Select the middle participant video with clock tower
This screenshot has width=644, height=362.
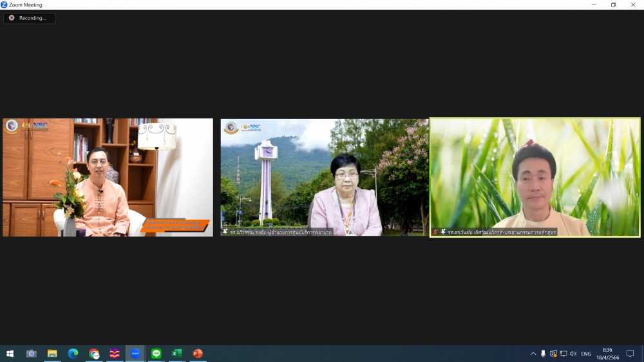[324, 177]
